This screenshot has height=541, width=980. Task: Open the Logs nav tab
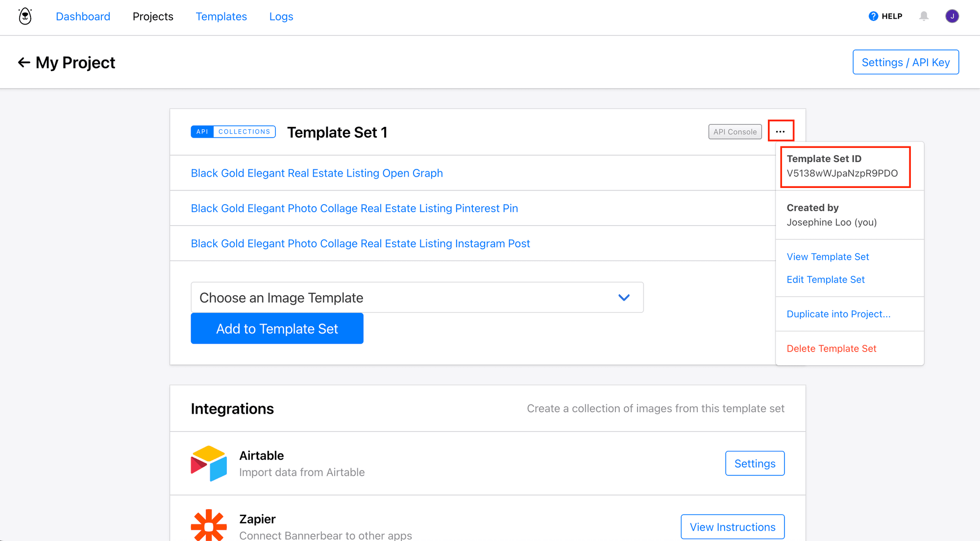281,17
